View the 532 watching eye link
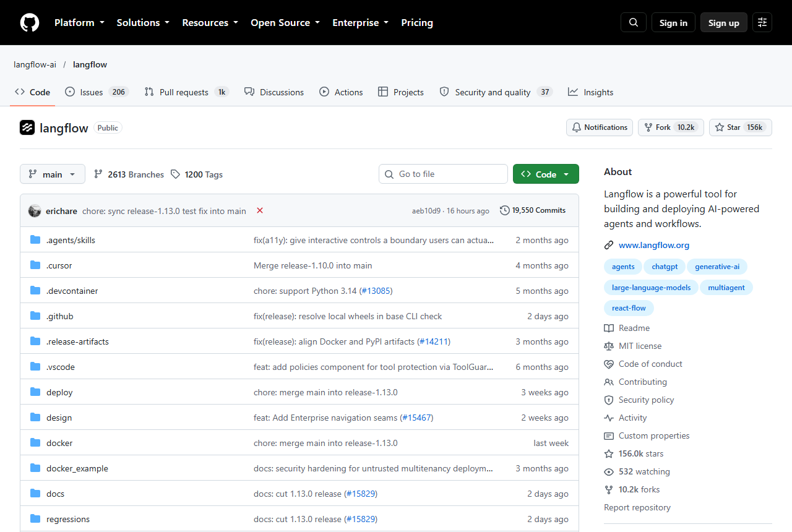 (x=637, y=471)
